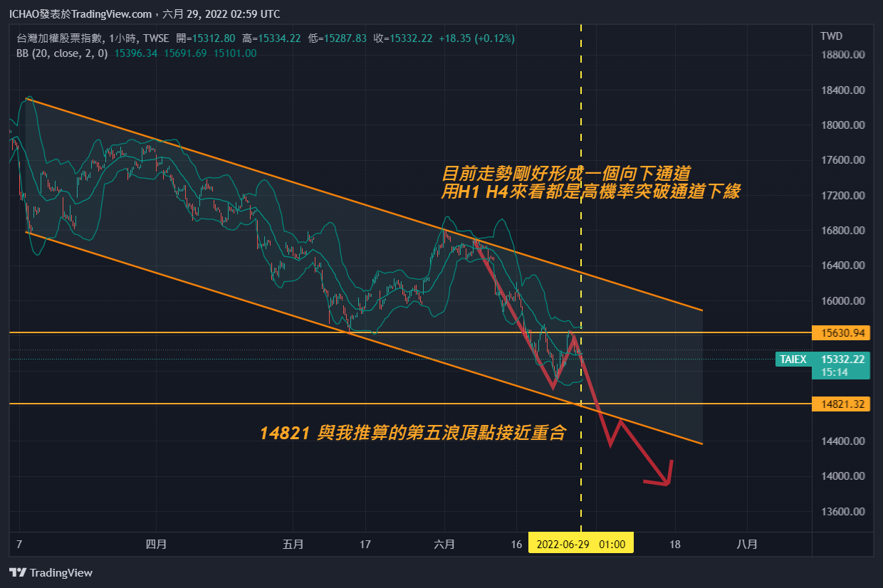Click the BB basis value 15396.34

point(136,53)
